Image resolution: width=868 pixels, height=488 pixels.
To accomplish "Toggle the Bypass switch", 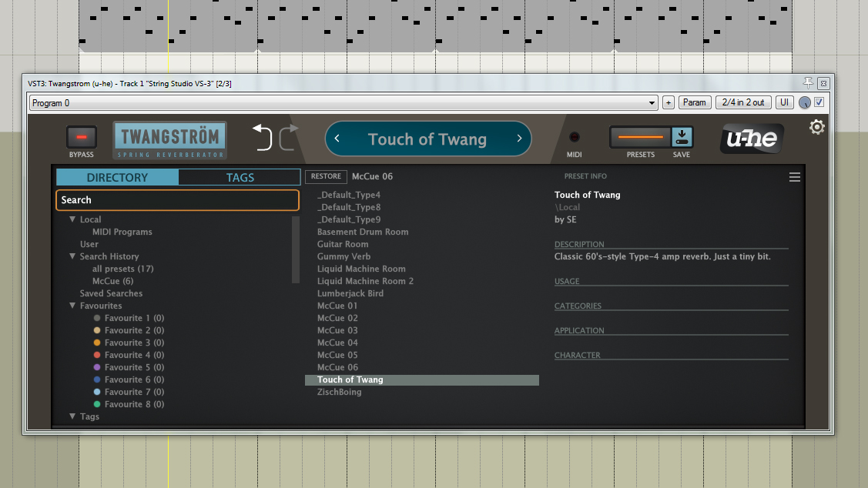I will coord(82,137).
